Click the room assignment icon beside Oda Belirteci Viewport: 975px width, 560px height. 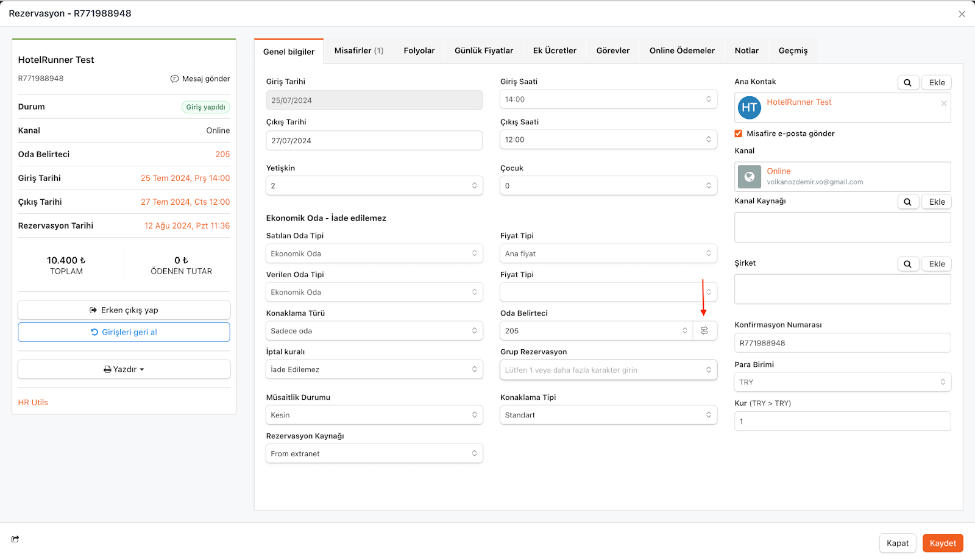[704, 331]
